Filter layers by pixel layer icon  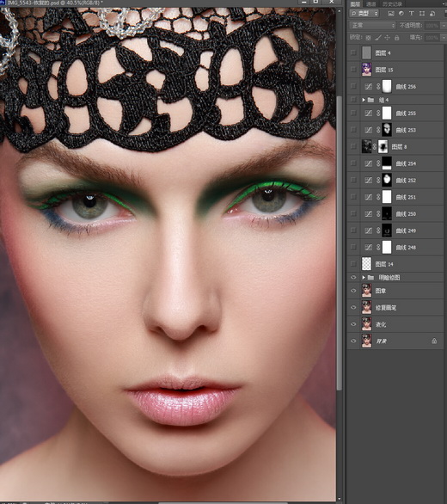click(391, 14)
